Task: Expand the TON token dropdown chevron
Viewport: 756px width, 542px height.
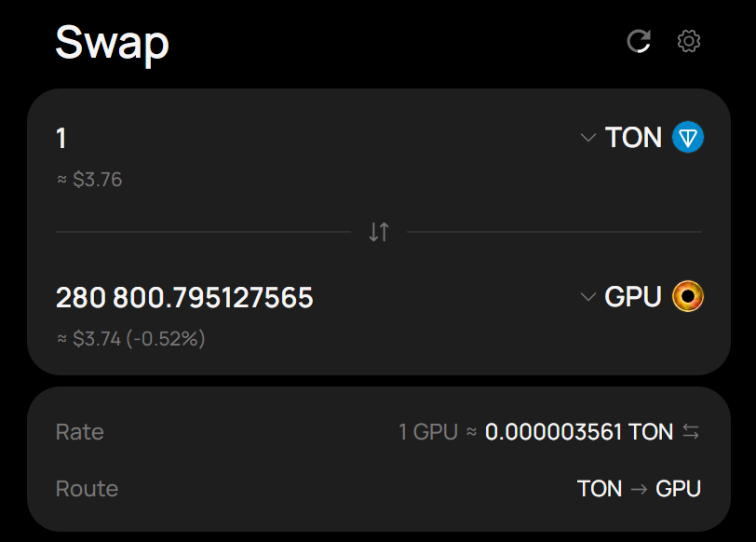Action: tap(588, 138)
